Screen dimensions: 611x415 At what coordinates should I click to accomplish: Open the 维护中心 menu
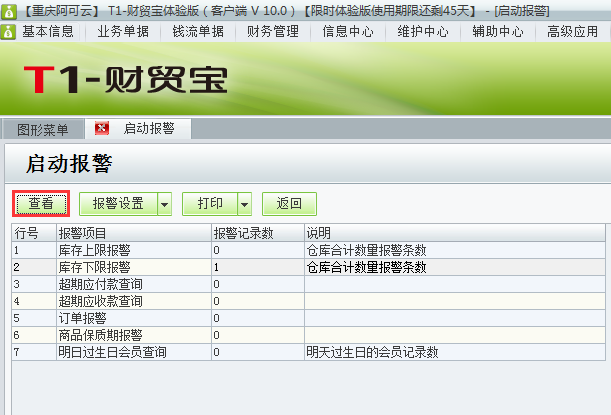(x=423, y=32)
